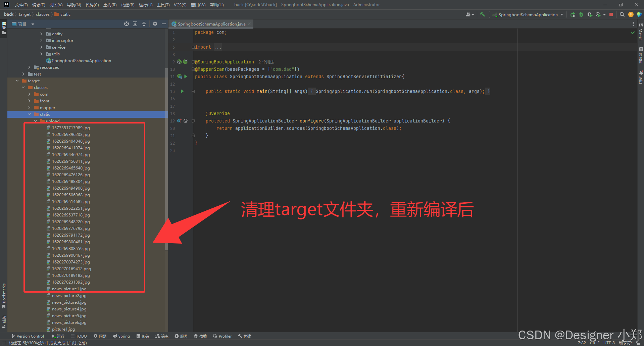Collapse the static folder
The height and width of the screenshot is (346, 644).
(x=29, y=114)
